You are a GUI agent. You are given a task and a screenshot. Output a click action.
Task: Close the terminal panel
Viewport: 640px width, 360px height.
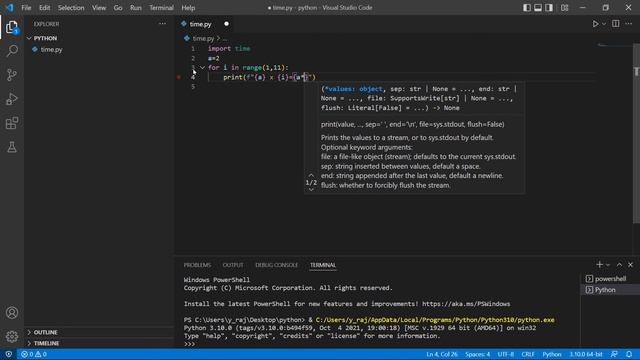pyautogui.click(x=631, y=265)
